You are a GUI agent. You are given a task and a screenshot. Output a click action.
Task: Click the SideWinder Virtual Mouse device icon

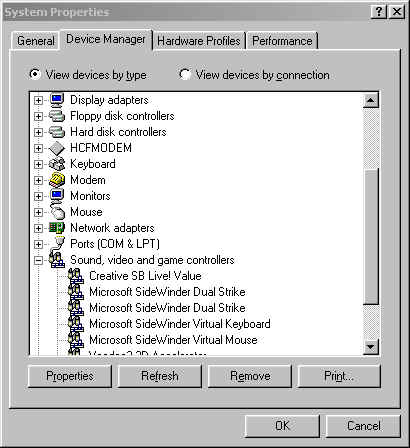pyautogui.click(x=76, y=340)
